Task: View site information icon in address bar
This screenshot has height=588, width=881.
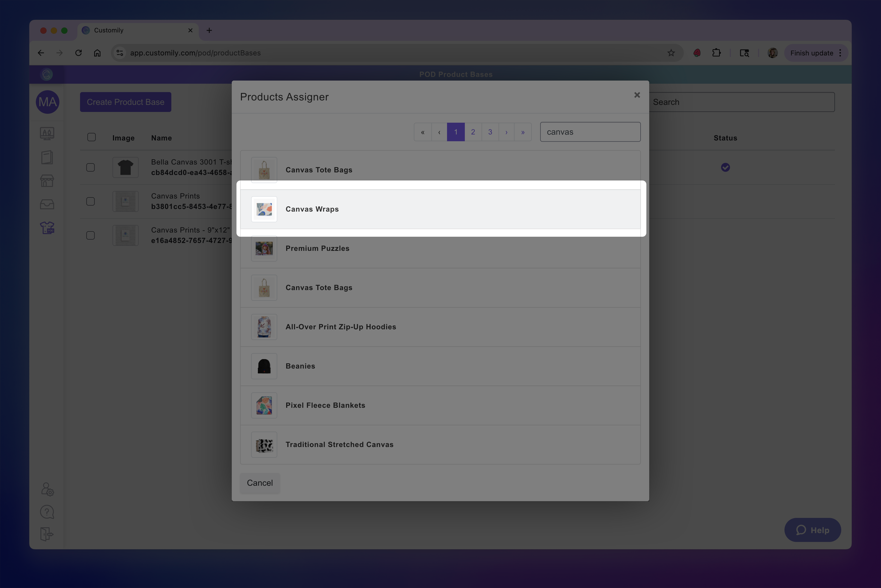Action: coord(120,53)
